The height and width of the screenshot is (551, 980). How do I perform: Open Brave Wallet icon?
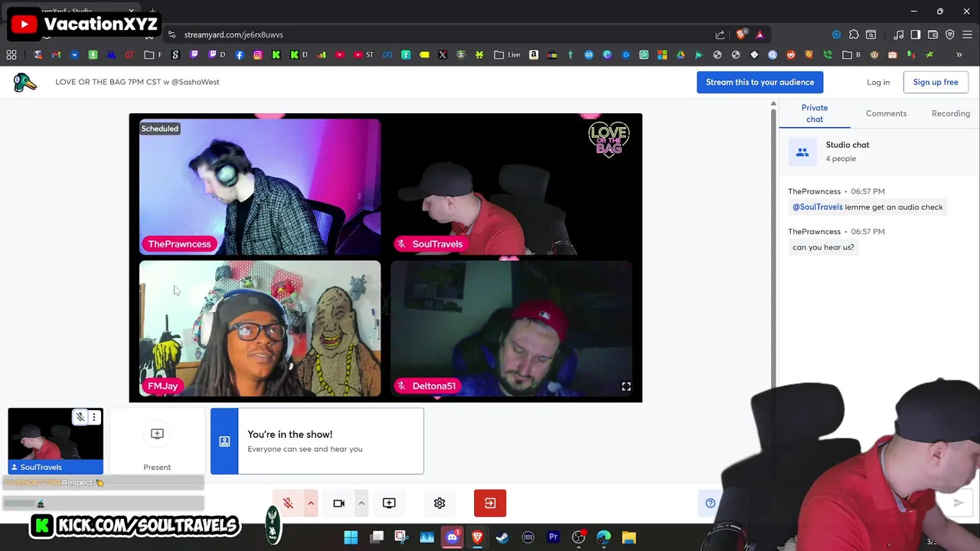[933, 34]
